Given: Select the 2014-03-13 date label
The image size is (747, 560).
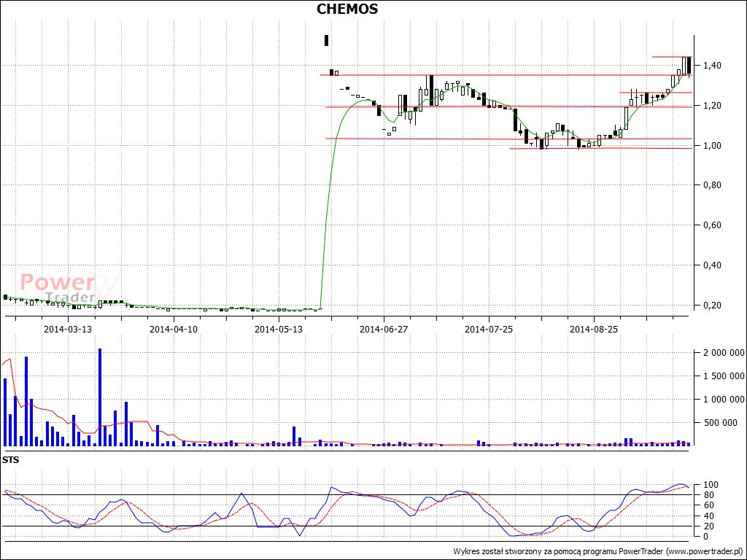Looking at the screenshot, I should click(x=68, y=329).
